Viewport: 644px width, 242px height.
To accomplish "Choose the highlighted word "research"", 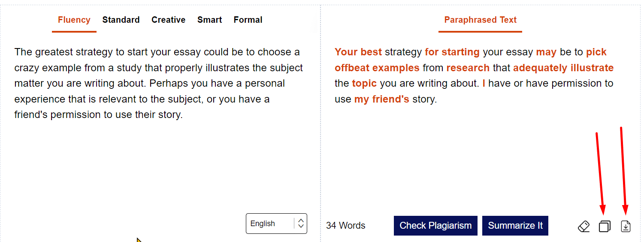I will click(x=468, y=68).
